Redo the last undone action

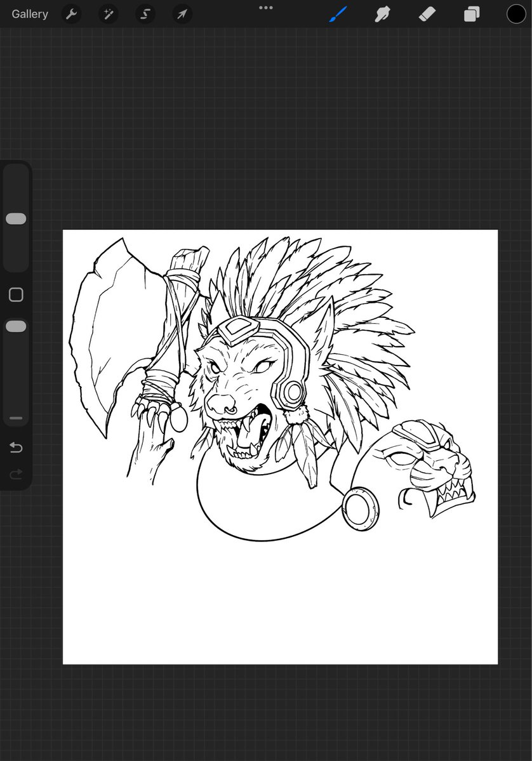click(x=16, y=473)
